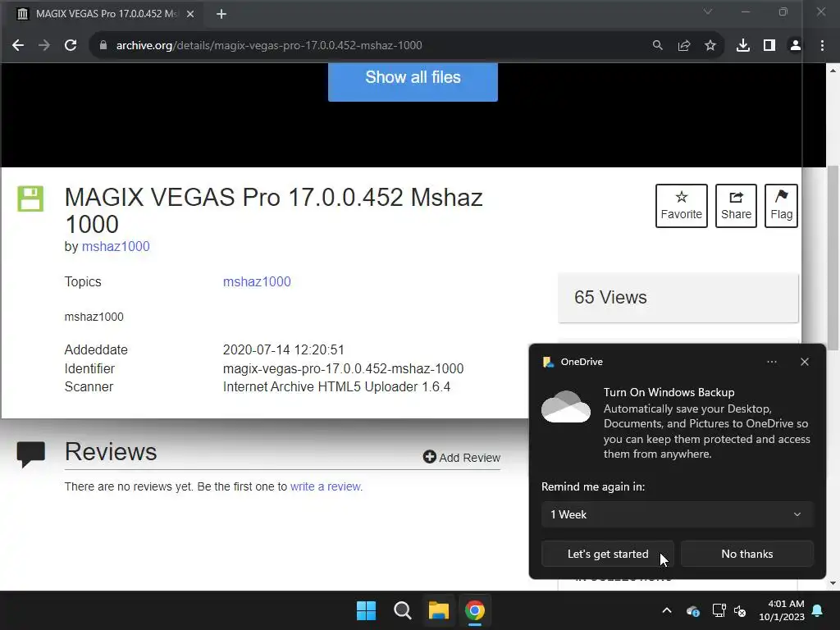Screen dimensions: 840x630
Task: Click the muted volume tray icon
Action: click(x=741, y=610)
